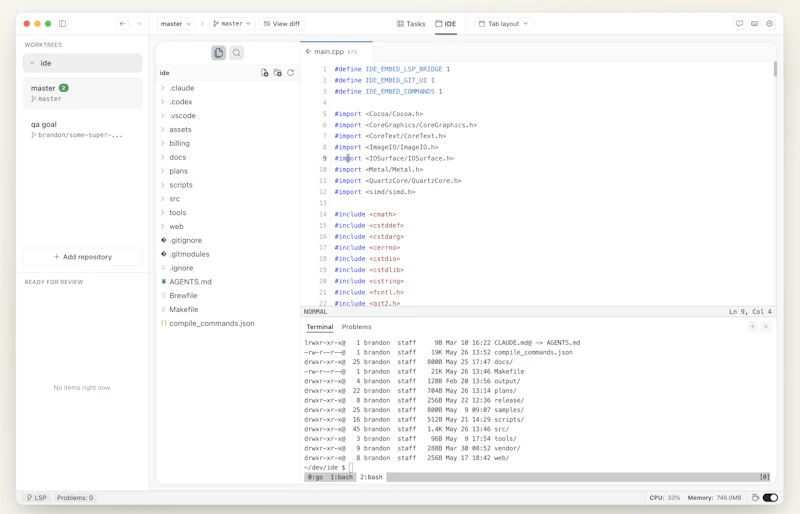The width and height of the screenshot is (800, 514).
Task: Switch to tmux window 2:bash
Action: [371, 477]
